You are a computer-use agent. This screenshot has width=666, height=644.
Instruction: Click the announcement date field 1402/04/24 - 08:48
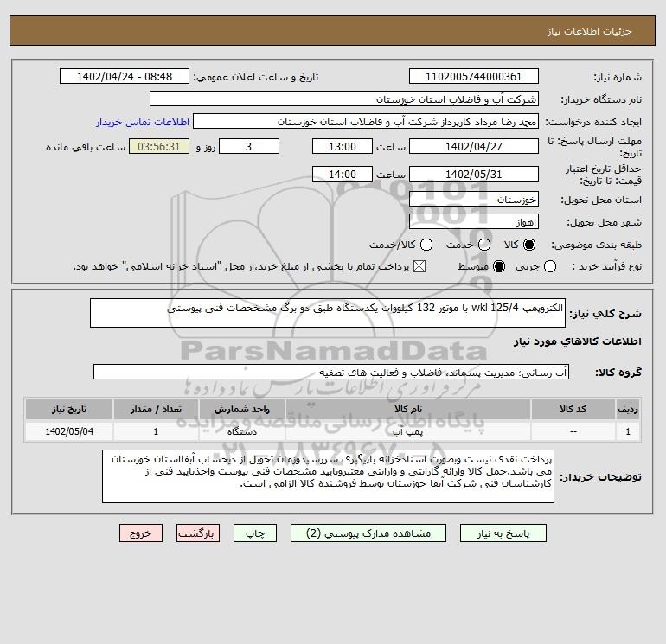click(125, 76)
